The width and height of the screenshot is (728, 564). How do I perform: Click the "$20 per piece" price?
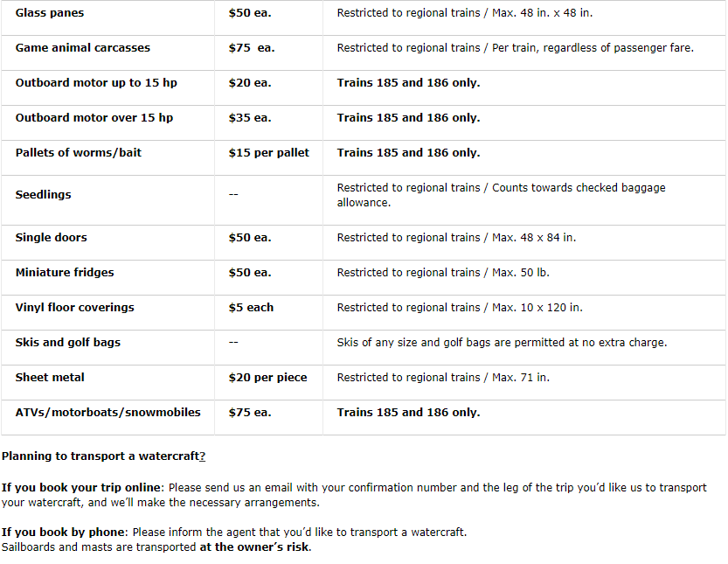click(267, 378)
